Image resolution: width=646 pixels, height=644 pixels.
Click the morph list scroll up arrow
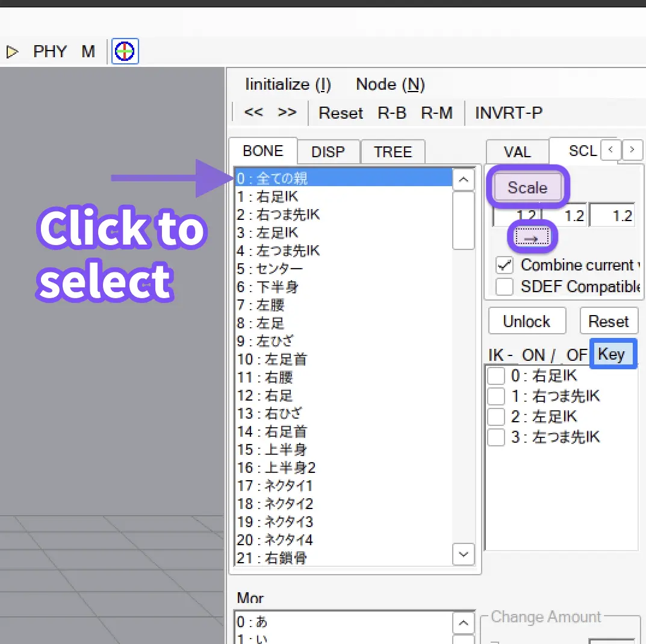pos(464,622)
